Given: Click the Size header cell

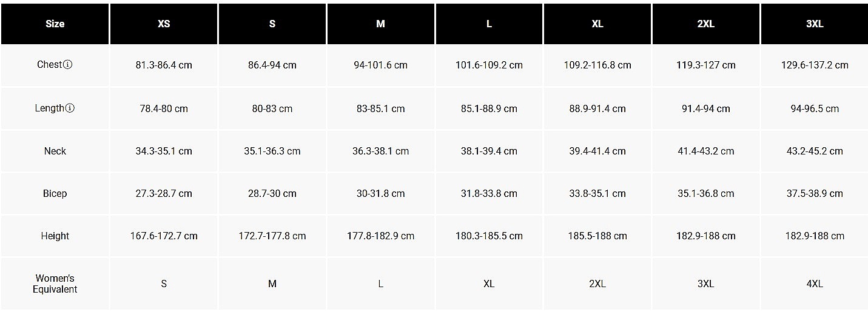Looking at the screenshot, I should tap(55, 24).
